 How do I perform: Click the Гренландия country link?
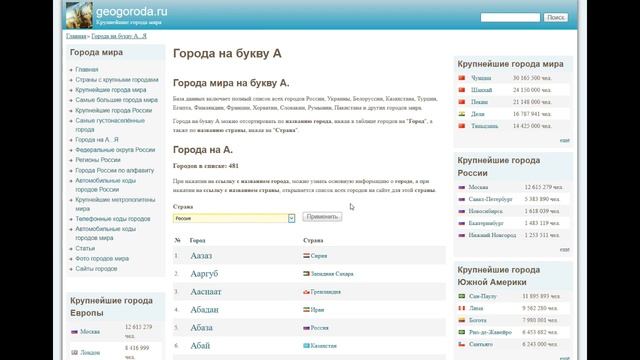pos(326,292)
